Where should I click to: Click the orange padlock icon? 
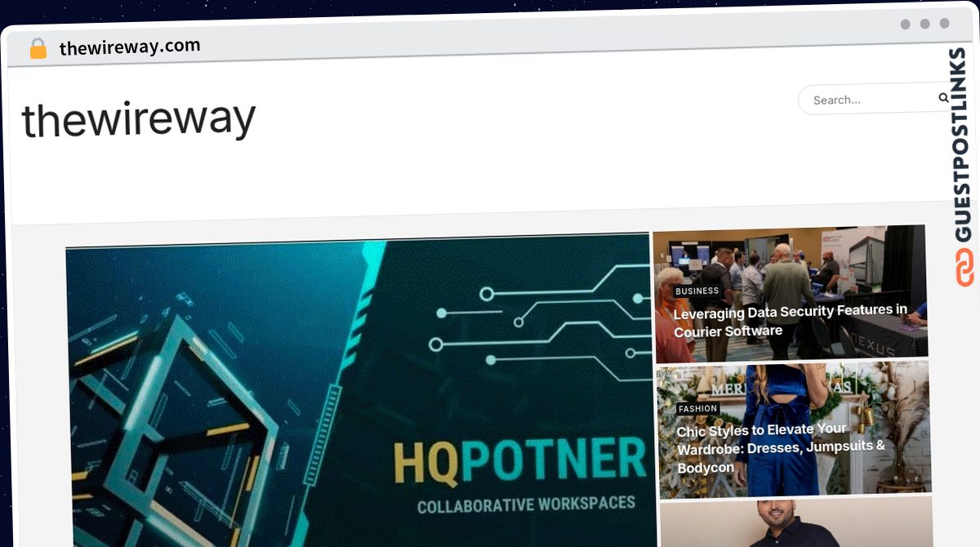(x=38, y=49)
